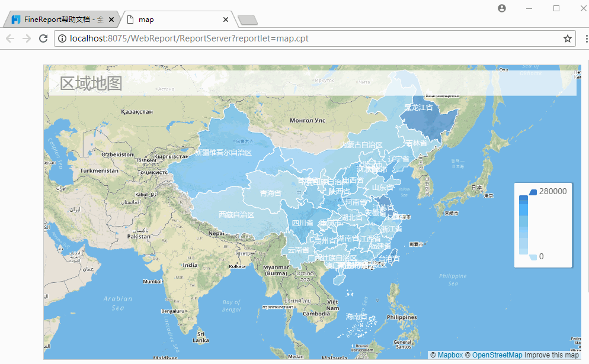Viewport: 589px width, 364px height.
Task: Select the 新疆维吾尔自治区 region
Action: coord(223,153)
